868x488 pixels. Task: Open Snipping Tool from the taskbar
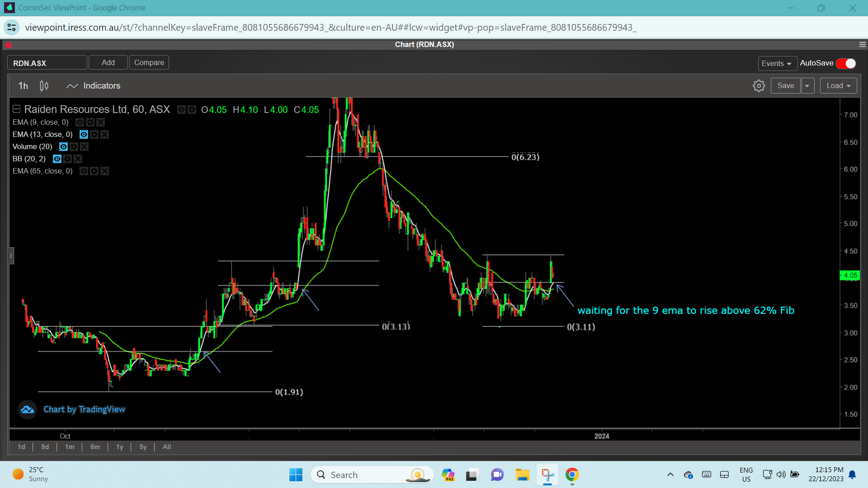pos(547,475)
